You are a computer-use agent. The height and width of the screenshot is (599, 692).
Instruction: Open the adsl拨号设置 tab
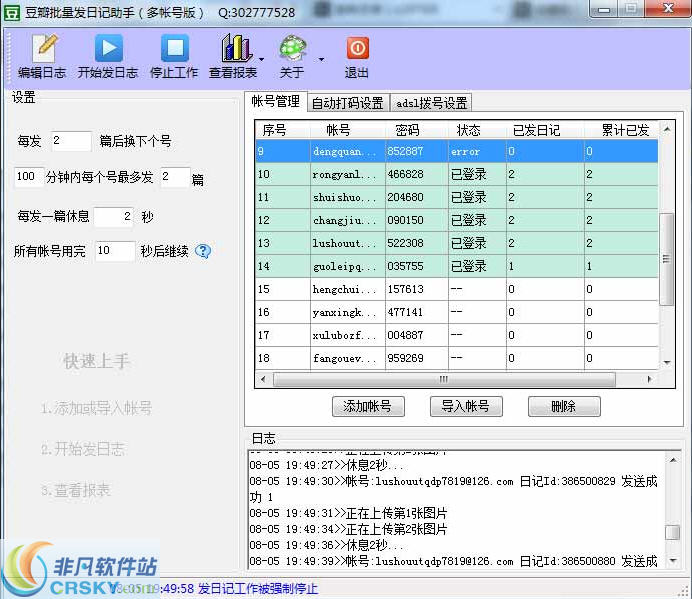(x=431, y=103)
